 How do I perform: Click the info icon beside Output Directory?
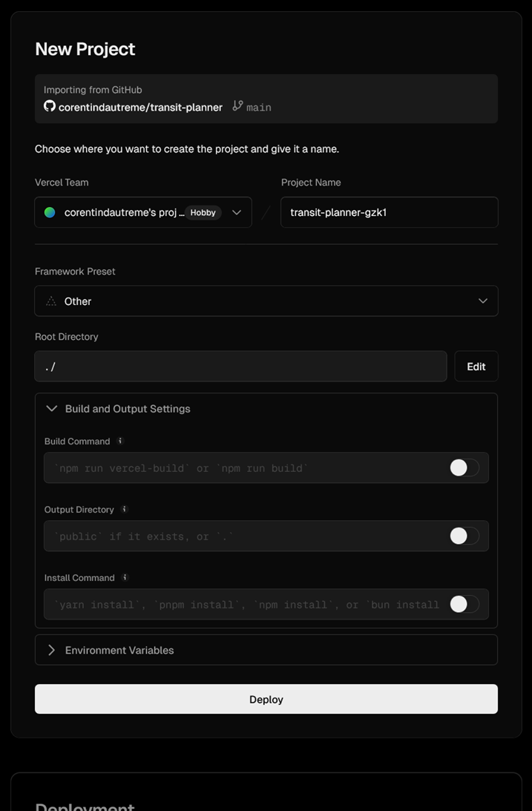tap(124, 509)
